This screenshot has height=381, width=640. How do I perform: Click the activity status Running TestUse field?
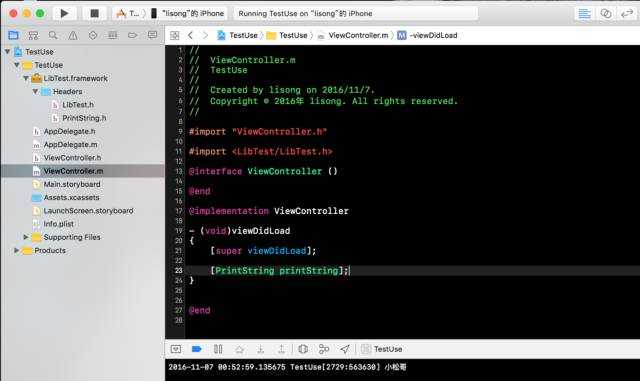(x=356, y=13)
